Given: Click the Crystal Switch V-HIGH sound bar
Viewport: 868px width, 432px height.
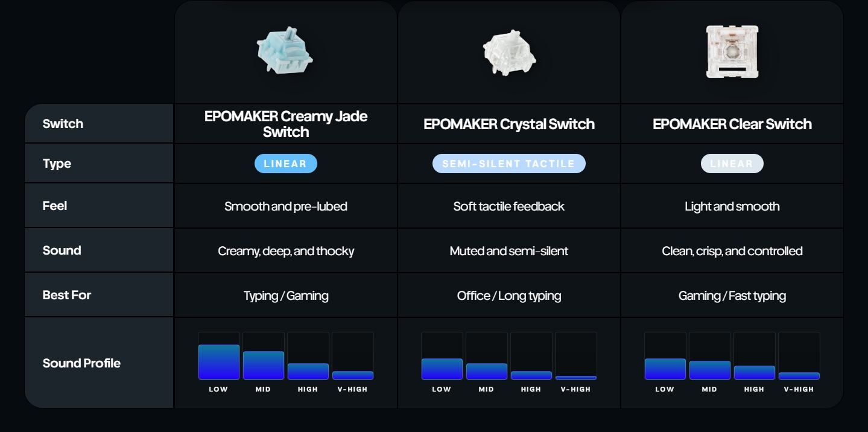Looking at the screenshot, I should pos(576,378).
